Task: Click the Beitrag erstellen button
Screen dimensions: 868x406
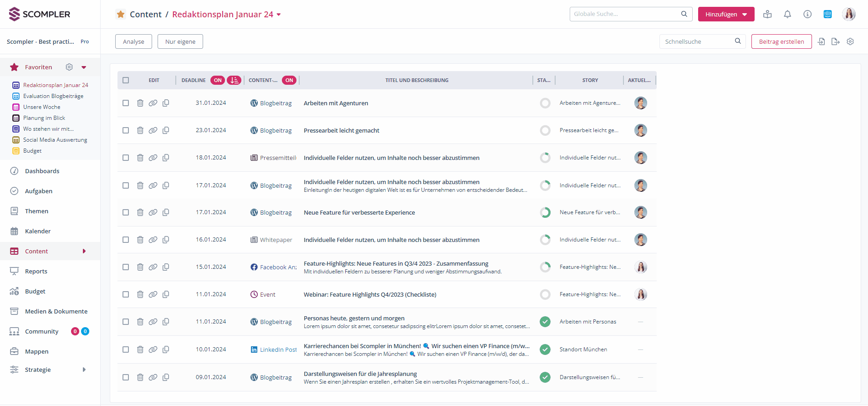Action: click(781, 41)
